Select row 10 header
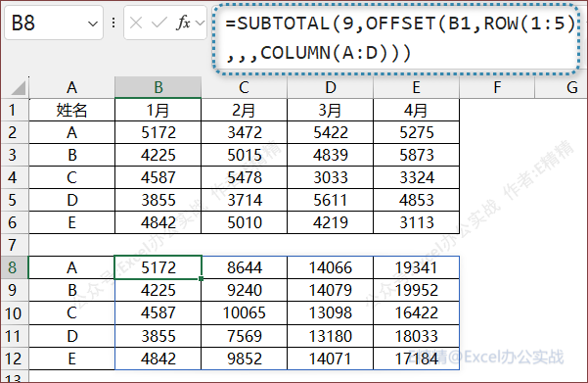This screenshot has width=588, height=383. [x=15, y=313]
